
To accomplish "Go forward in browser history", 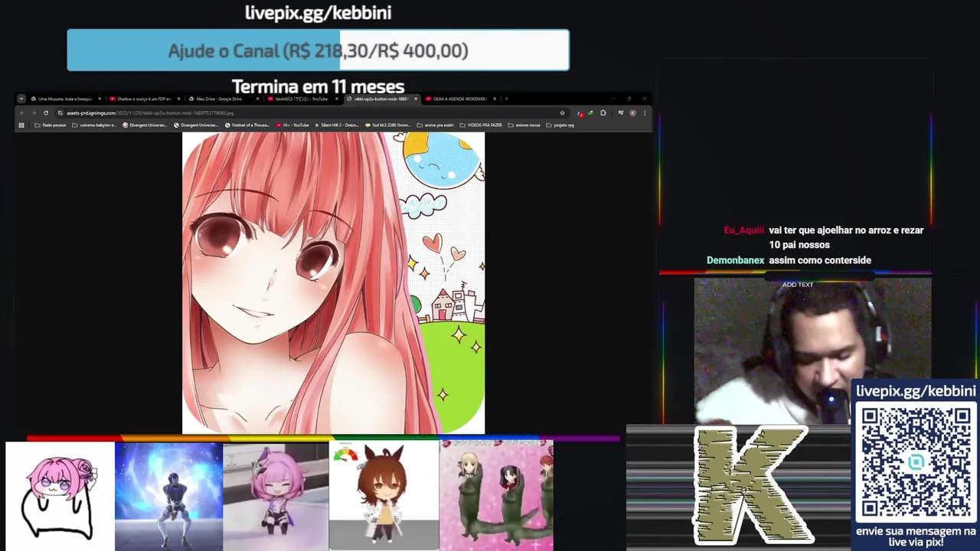I will pyautogui.click(x=34, y=112).
